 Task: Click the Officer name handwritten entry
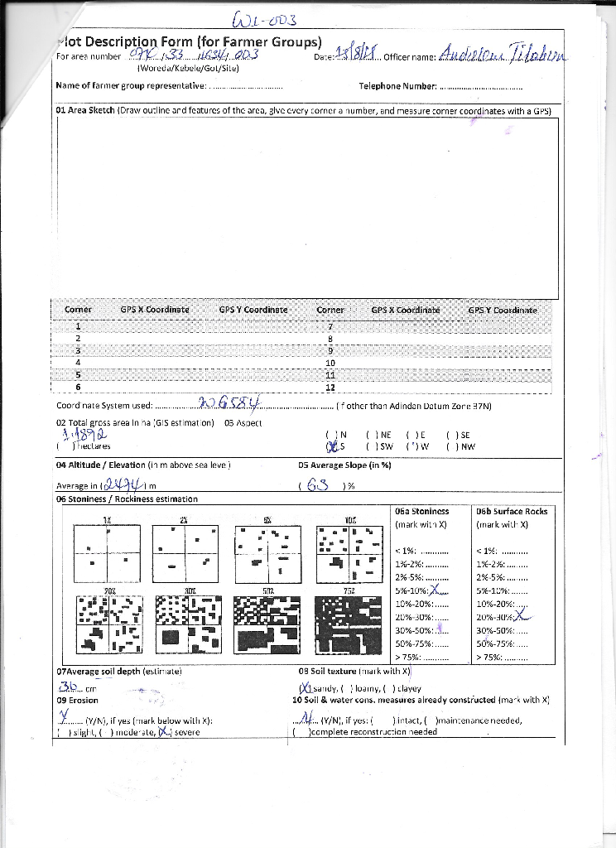503,53
